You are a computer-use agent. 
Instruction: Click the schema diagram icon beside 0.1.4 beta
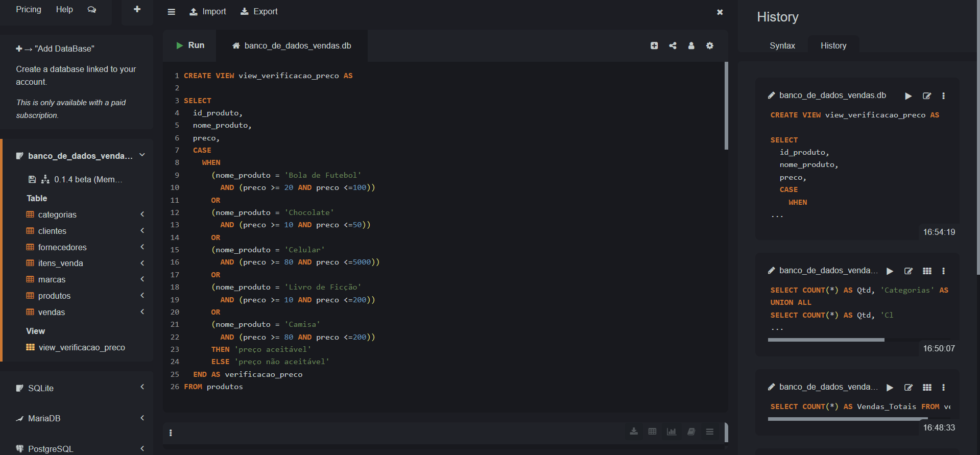pyautogui.click(x=45, y=179)
